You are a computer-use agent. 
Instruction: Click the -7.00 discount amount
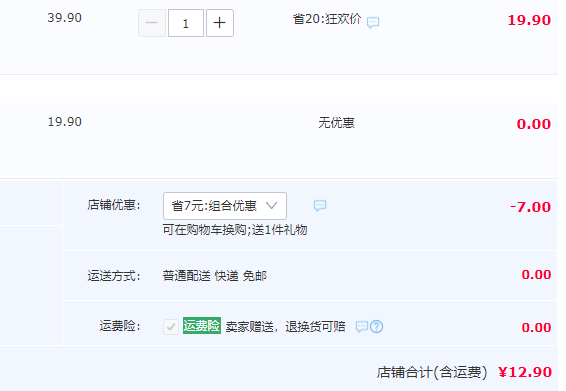click(530, 207)
